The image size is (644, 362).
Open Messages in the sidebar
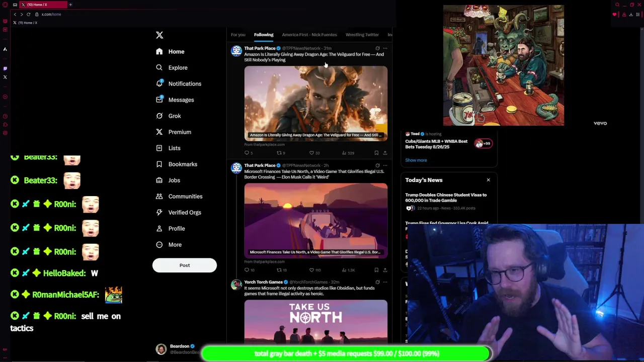[175, 100]
